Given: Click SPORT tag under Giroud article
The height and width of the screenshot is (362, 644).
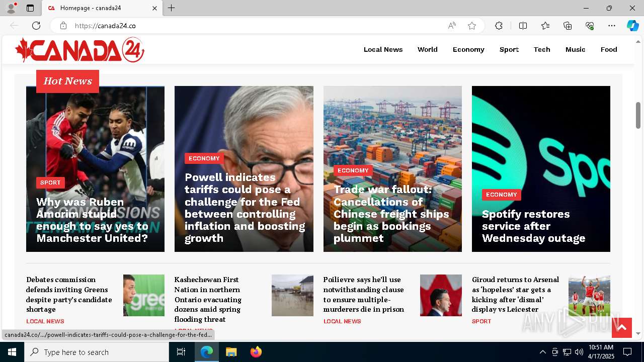Looking at the screenshot, I should pyautogui.click(x=481, y=321).
